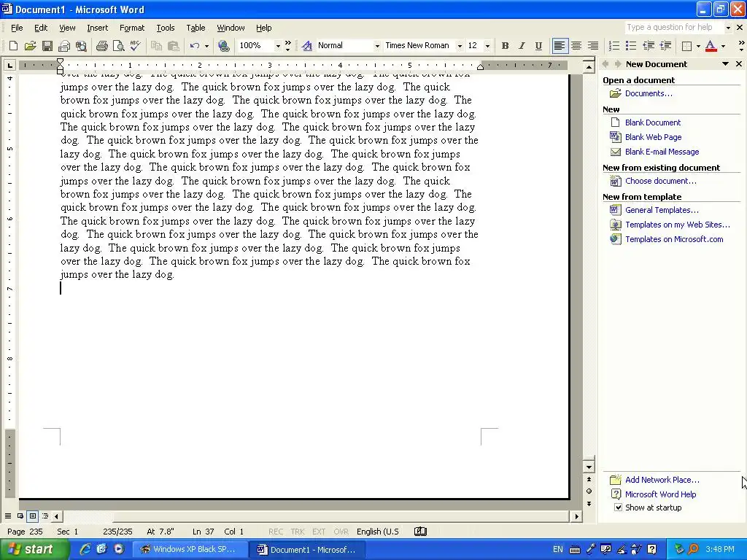
Task: Switch to Print Layout View button
Action: pos(32,516)
